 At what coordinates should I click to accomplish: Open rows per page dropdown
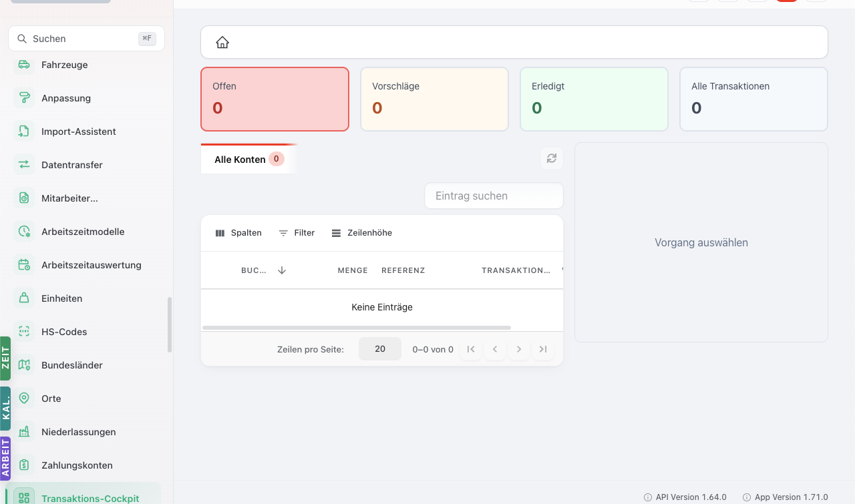(380, 349)
